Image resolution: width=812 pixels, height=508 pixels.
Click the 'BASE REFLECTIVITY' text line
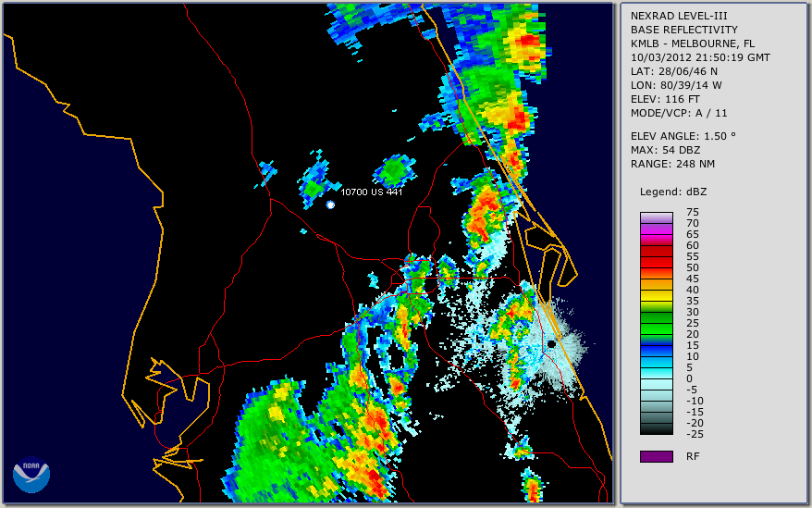(684, 30)
